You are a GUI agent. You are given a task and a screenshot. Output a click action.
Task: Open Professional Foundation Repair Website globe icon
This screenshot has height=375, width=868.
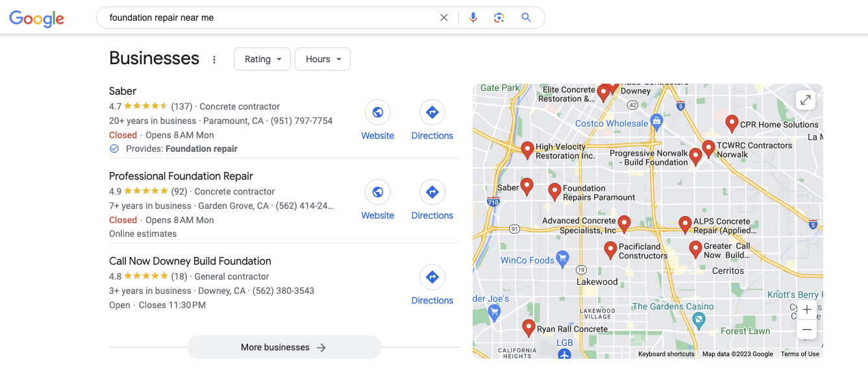(378, 192)
